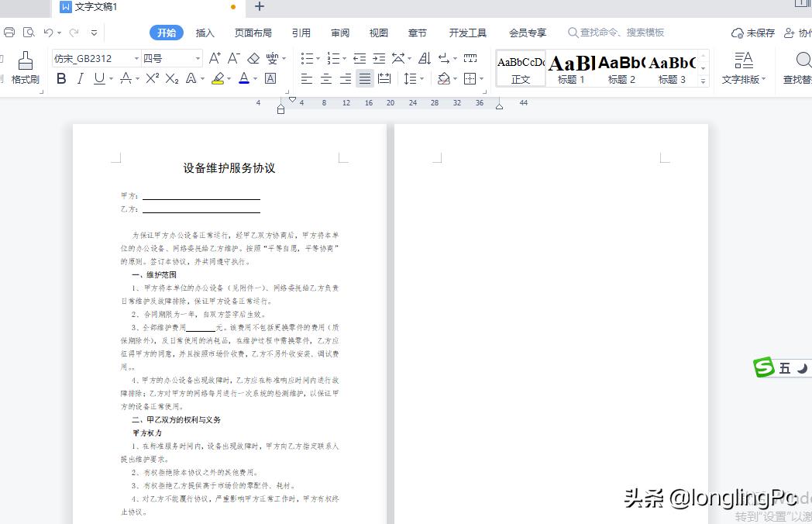812x524 pixels.
Task: Enable center text alignment
Action: [325, 78]
